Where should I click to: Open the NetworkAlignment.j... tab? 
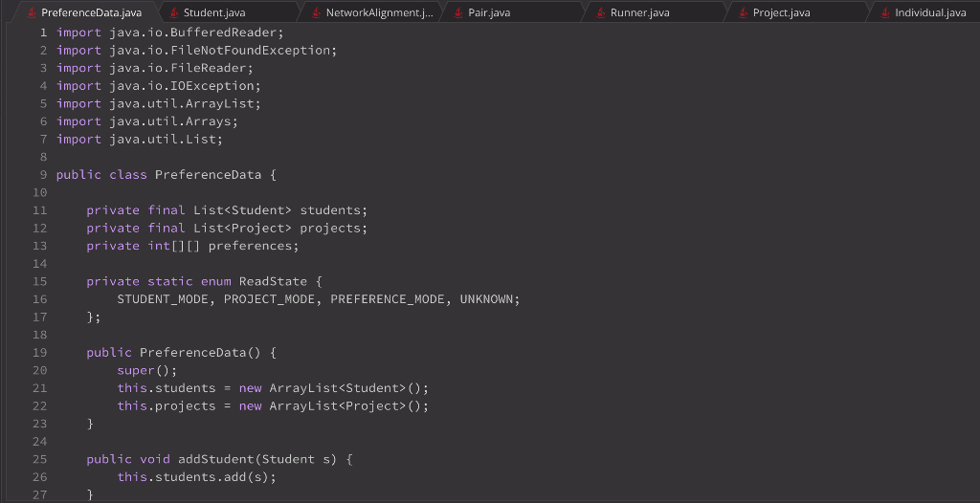(x=372, y=12)
